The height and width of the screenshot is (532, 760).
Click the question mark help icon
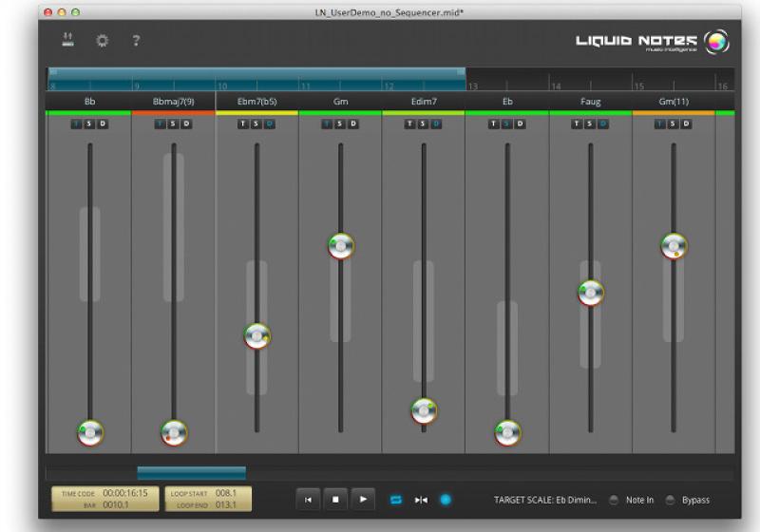pyautogui.click(x=136, y=40)
